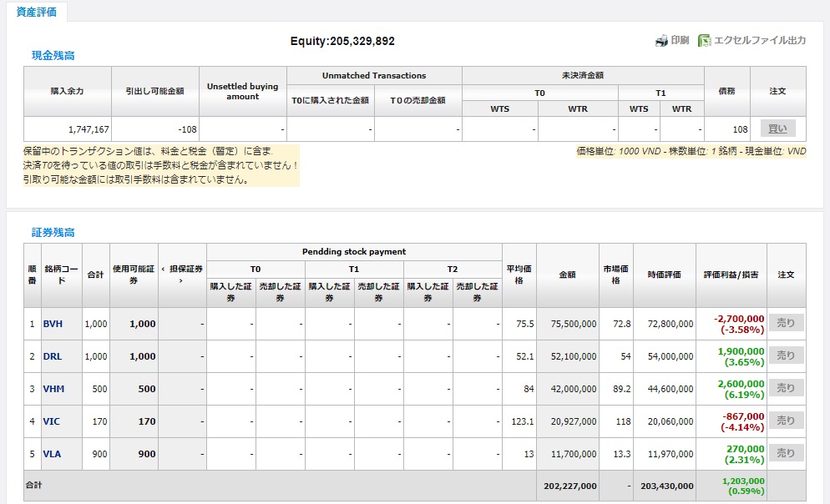Click the 現金残高 section heading
Screen dimensions: 830x504
coord(53,56)
